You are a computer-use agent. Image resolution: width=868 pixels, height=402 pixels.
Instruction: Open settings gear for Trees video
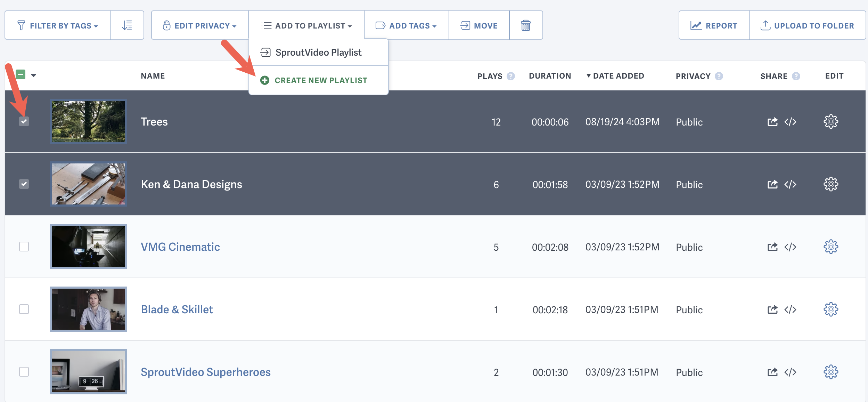[830, 122]
